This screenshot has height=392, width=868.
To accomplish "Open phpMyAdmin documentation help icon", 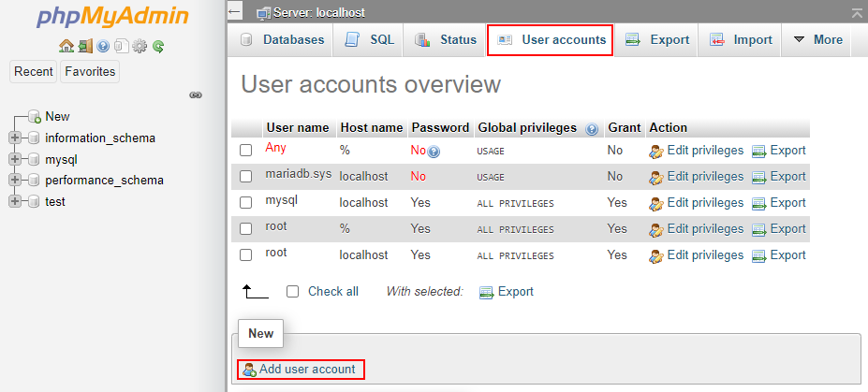I will click(103, 47).
